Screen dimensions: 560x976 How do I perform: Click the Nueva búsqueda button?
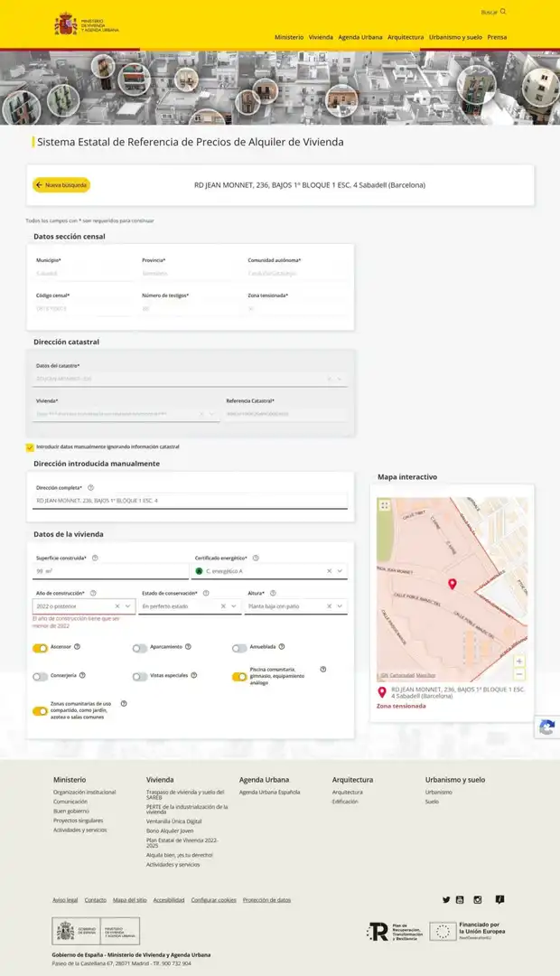61,185
